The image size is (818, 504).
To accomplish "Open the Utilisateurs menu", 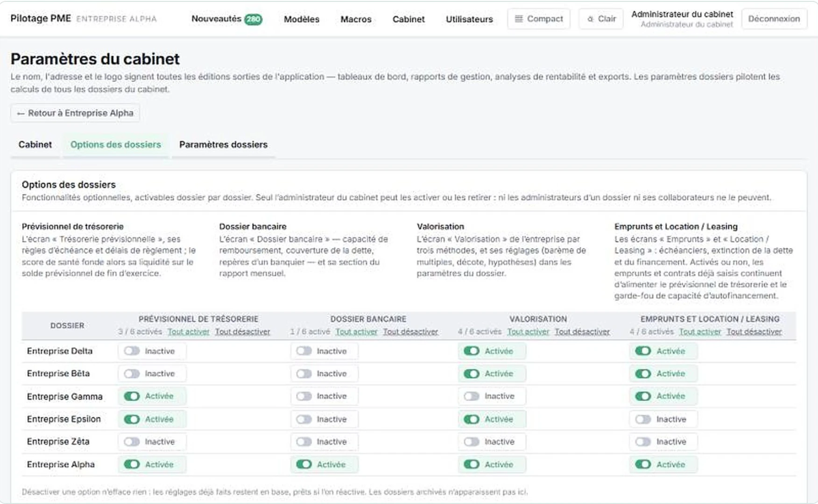I will click(x=469, y=19).
